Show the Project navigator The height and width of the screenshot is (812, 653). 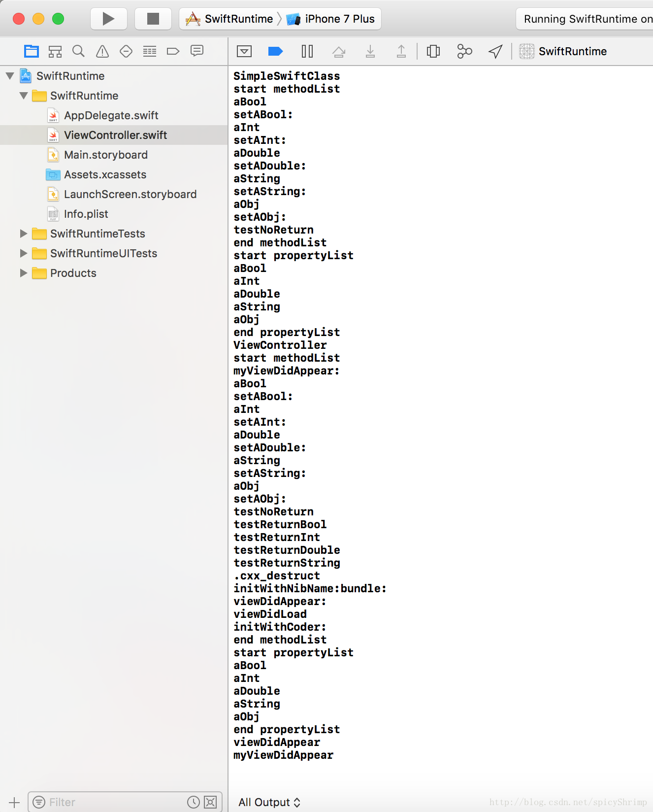click(32, 51)
